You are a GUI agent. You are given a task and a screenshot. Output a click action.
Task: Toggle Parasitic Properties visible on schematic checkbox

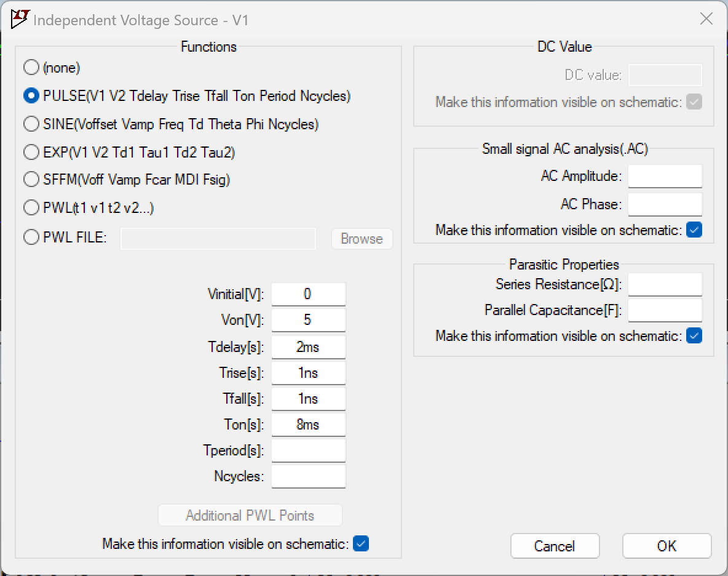point(694,335)
